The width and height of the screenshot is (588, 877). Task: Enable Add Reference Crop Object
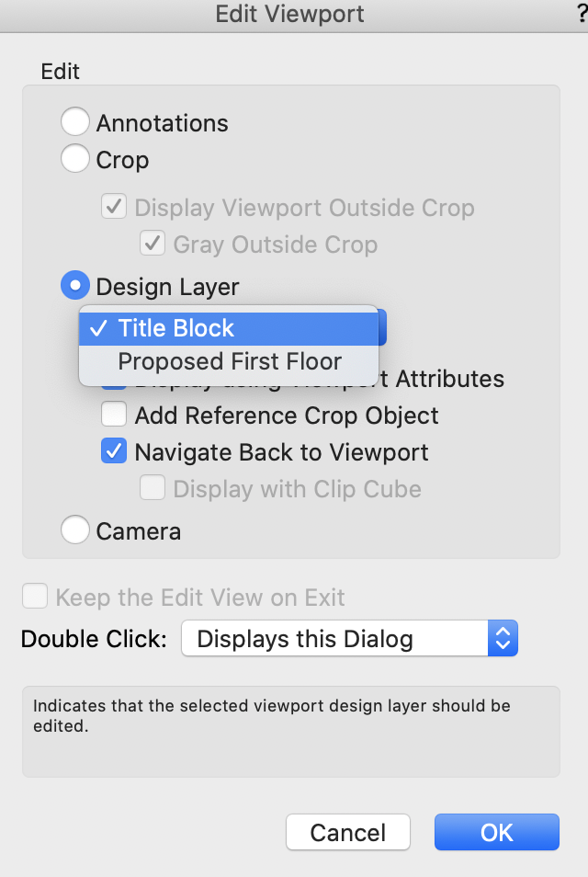click(x=114, y=415)
